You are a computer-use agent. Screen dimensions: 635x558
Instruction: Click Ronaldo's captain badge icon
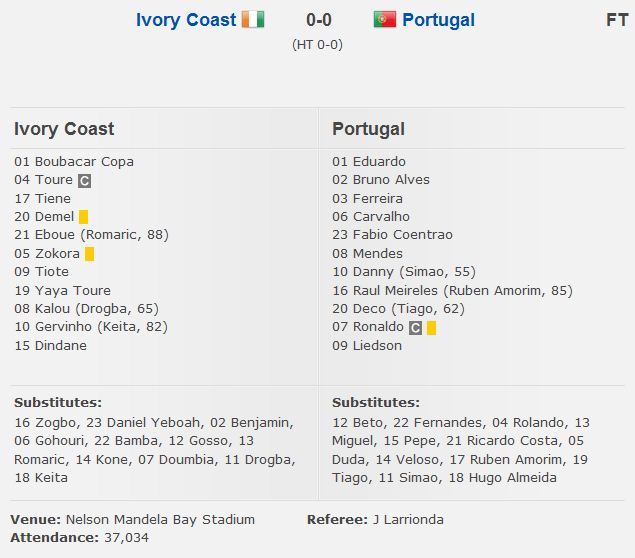[x=415, y=327]
